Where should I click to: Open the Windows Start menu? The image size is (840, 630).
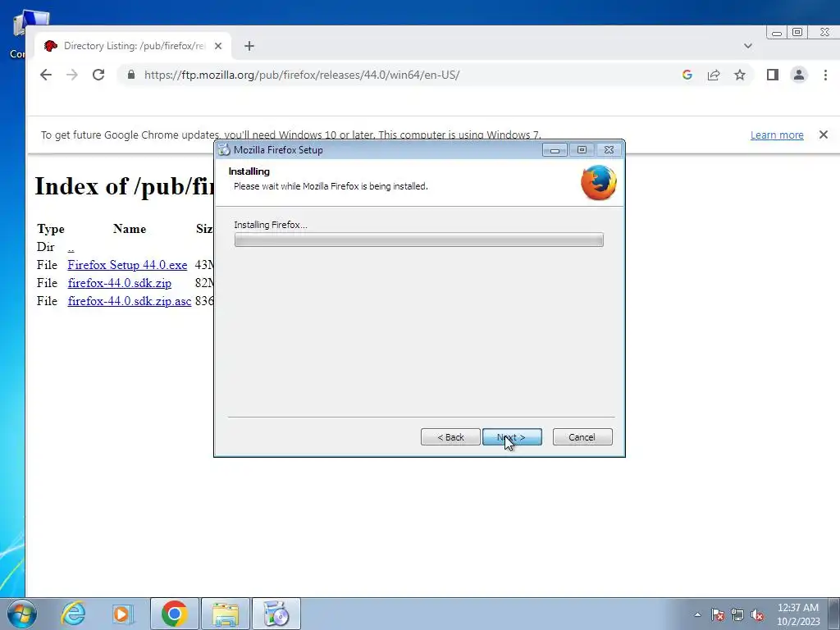21,614
